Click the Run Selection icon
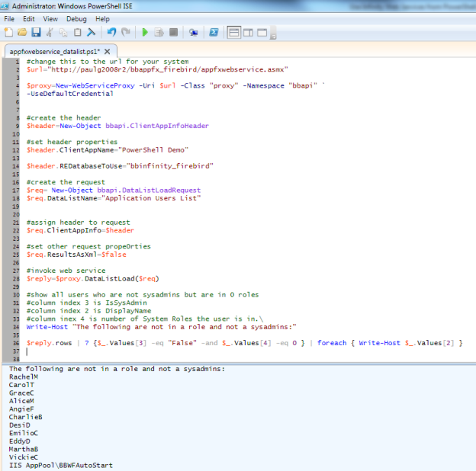 coord(159,33)
